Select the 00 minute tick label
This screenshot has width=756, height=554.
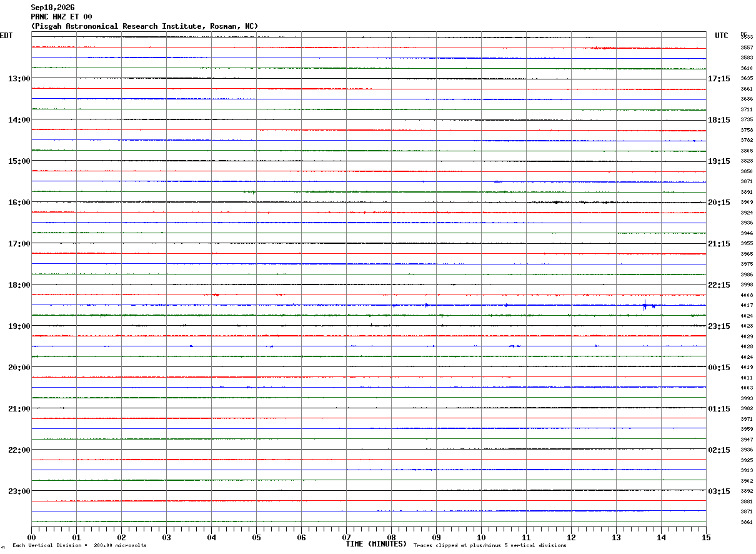pos(31,537)
